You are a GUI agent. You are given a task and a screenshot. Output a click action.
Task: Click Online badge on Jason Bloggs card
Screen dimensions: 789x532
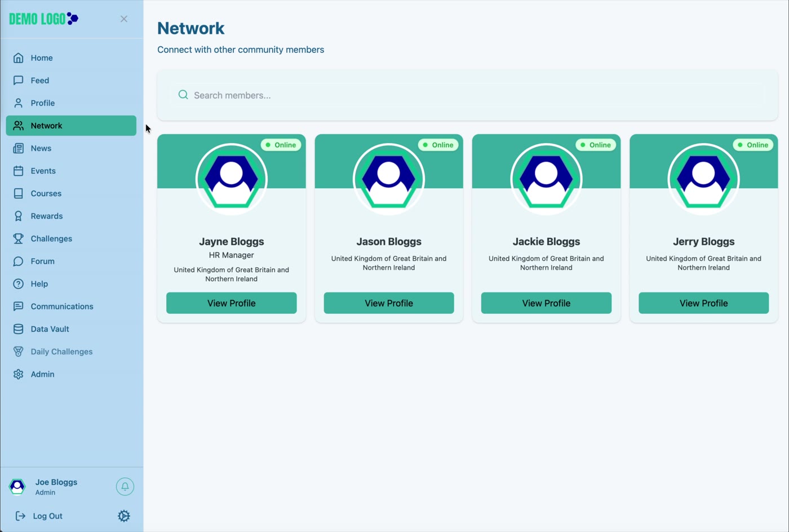[x=438, y=145]
